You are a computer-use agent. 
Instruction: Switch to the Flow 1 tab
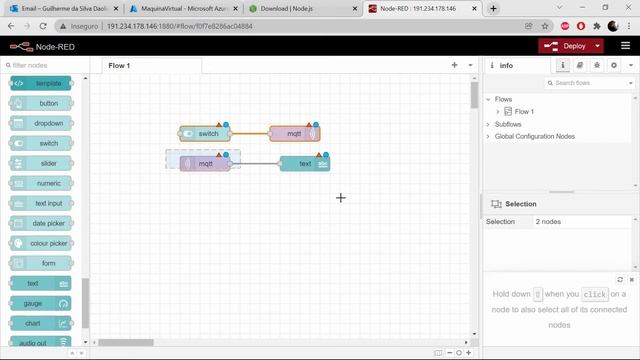[151, 65]
